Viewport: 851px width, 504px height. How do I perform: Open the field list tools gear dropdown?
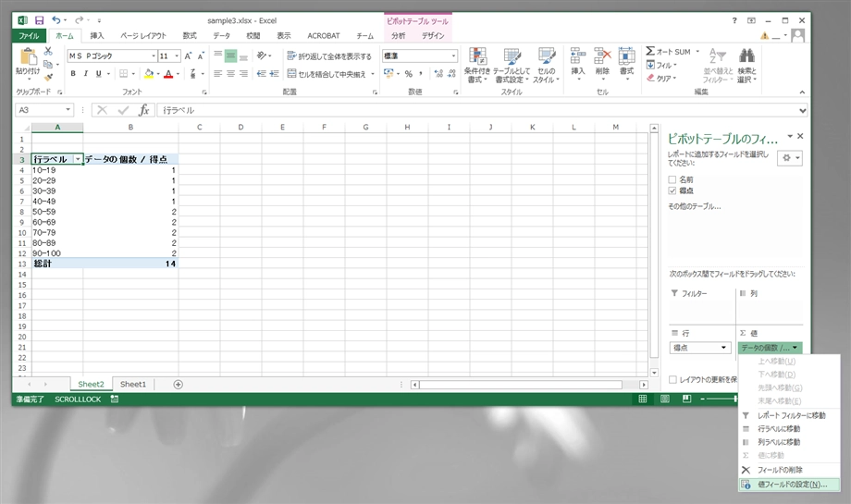[790, 158]
